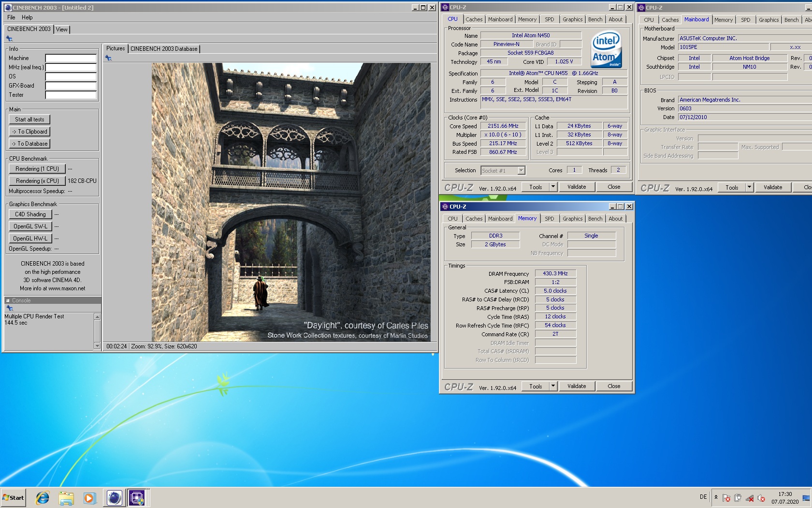Click the network tray icon with red X

[750, 498]
